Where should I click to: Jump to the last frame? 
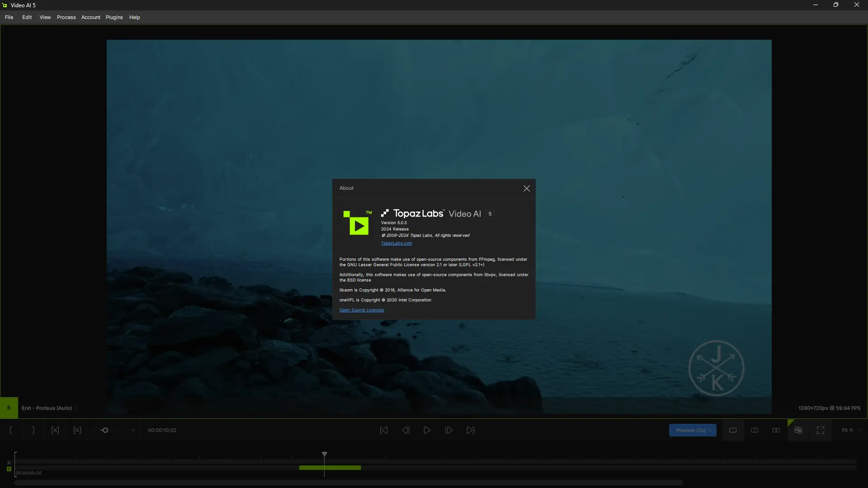(471, 430)
